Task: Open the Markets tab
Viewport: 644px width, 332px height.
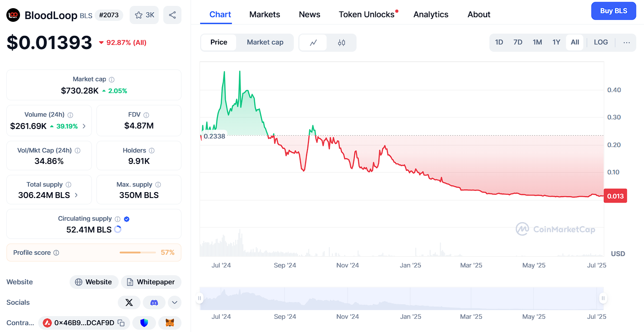Action: (x=265, y=15)
